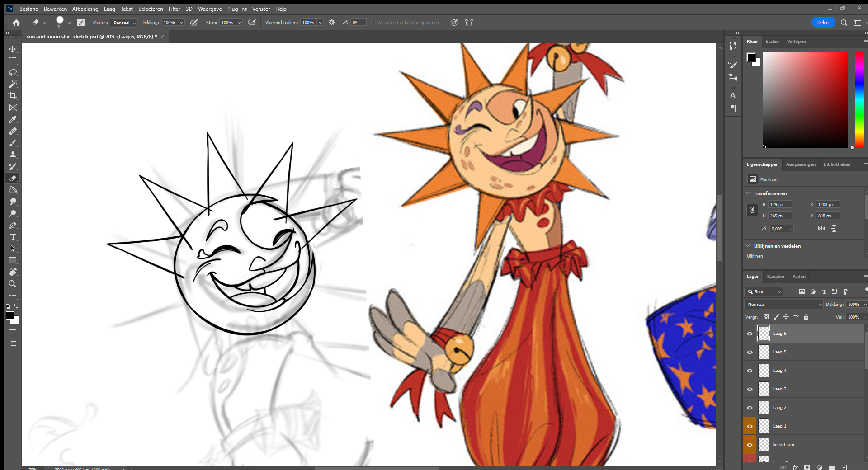Open the Normaal blend mode dropdown
The image size is (868, 470).
783,305
